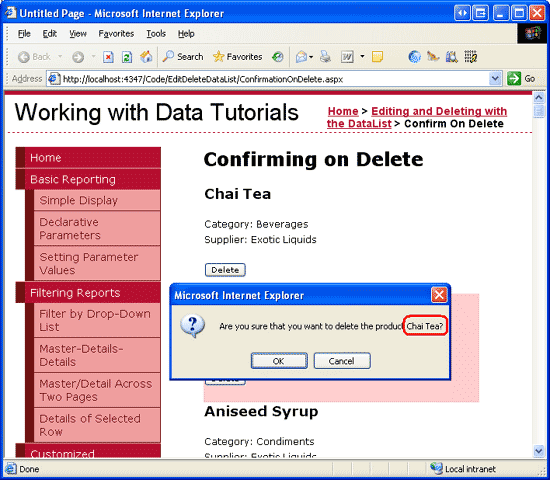The image size is (550, 480).
Task: Open Declarative Parameters sidebar item
Action: 97,228
